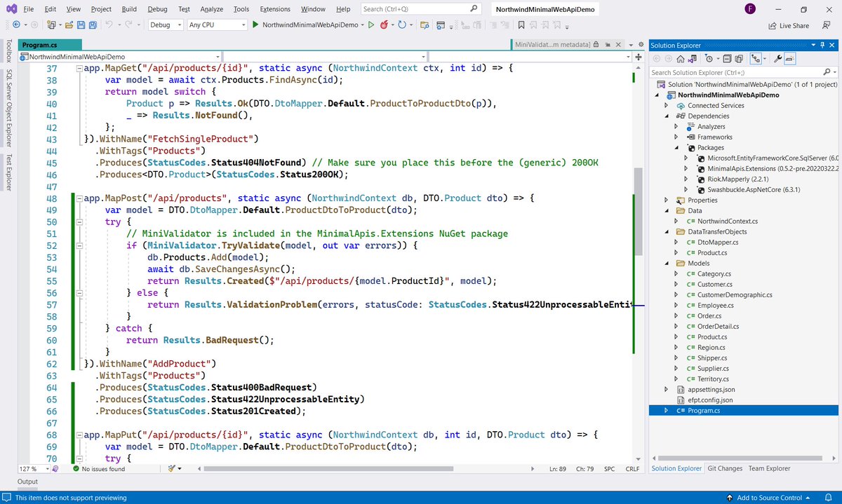Open the Build menu
The height and width of the screenshot is (504, 842).
(128, 9)
